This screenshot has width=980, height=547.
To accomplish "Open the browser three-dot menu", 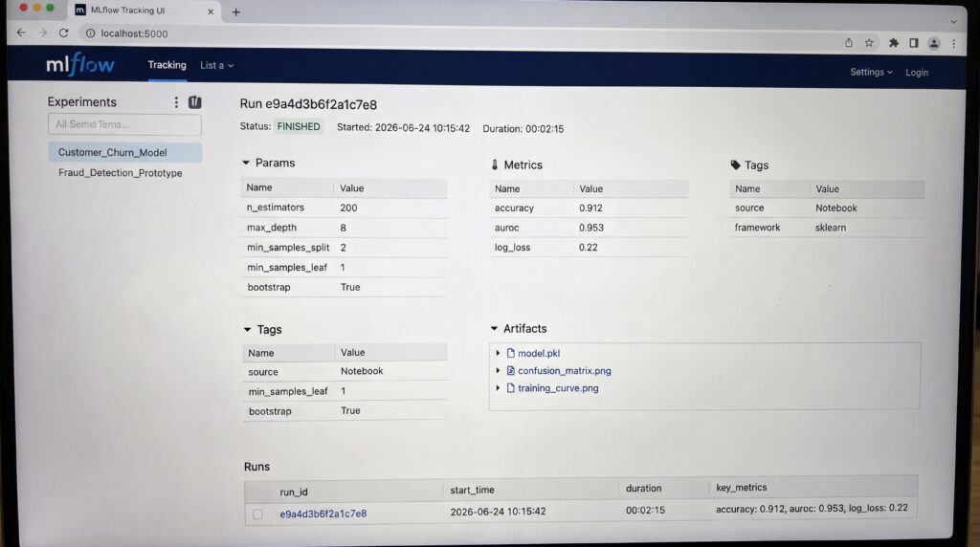I will pyautogui.click(x=954, y=44).
